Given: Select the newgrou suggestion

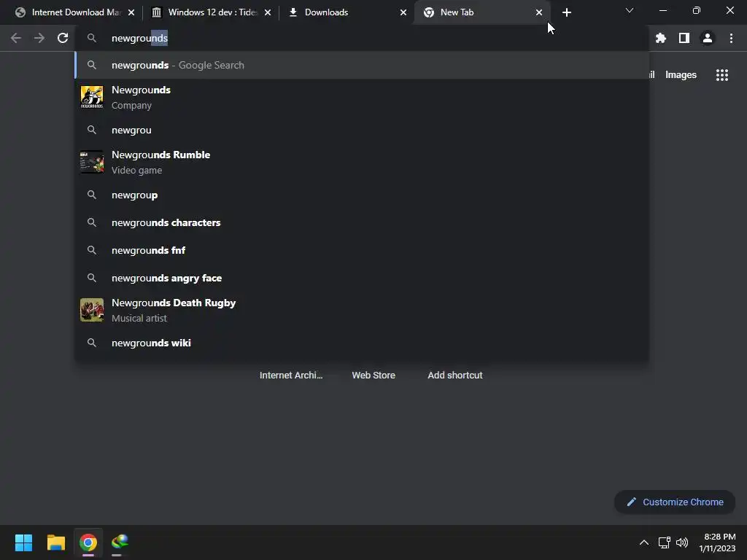Looking at the screenshot, I should (362, 130).
